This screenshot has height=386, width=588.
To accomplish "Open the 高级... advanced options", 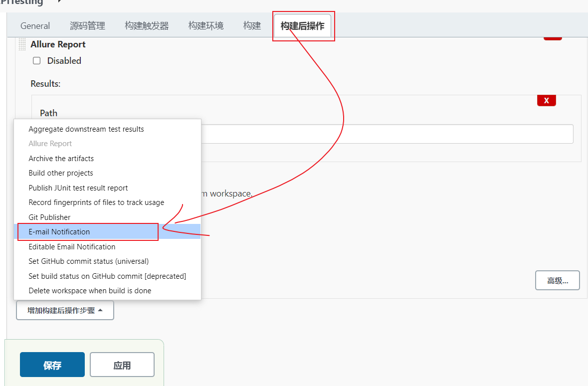I will [557, 281].
